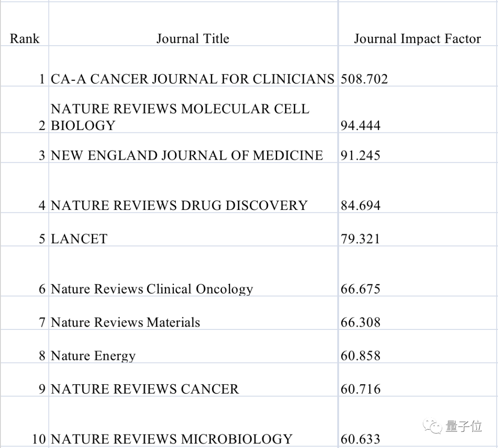Select cell CA-A CANCER JOURNAL FOR CLINICIANS
The height and width of the screenshot is (448, 498).
pos(193,66)
